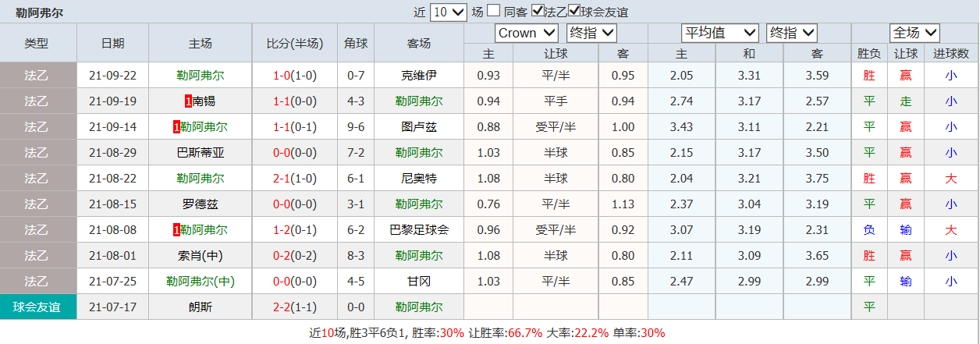
Task: Open the Crown bookmaker dropdown
Action: click(527, 33)
